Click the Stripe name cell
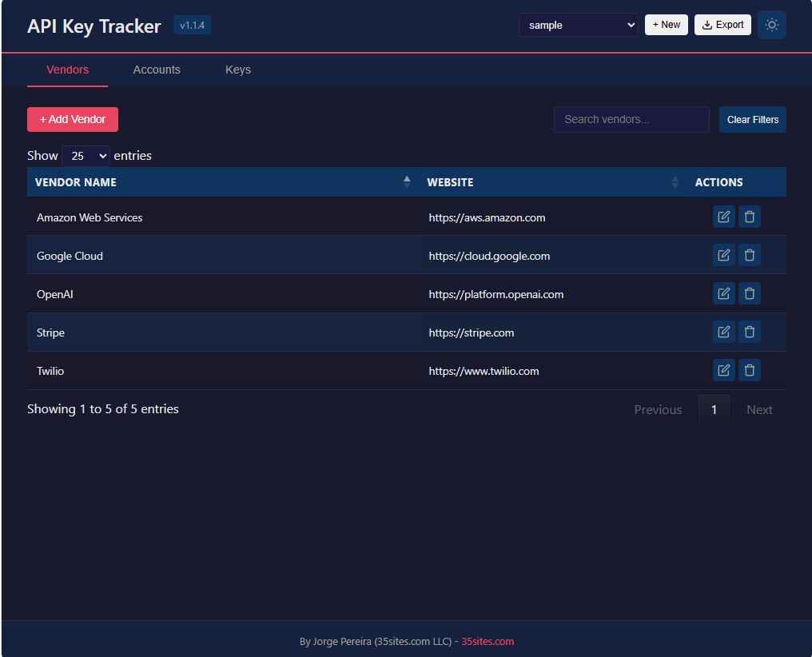This screenshot has width=812, height=657. click(225, 332)
